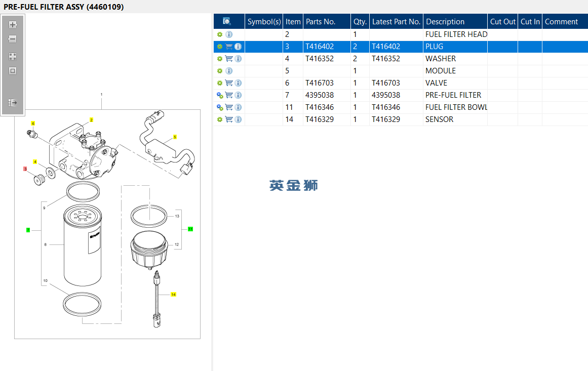Select green callout 11 in diagram

point(190,229)
